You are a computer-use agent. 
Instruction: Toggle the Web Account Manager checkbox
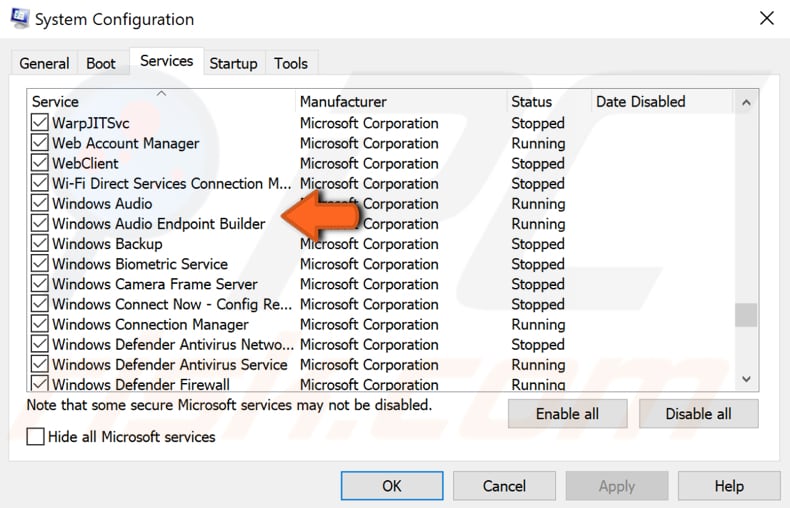pyautogui.click(x=39, y=143)
